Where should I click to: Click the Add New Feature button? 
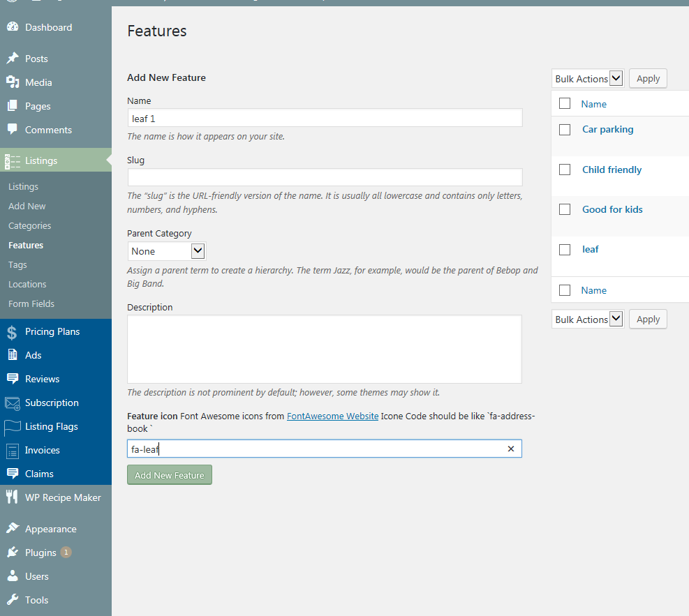169,474
